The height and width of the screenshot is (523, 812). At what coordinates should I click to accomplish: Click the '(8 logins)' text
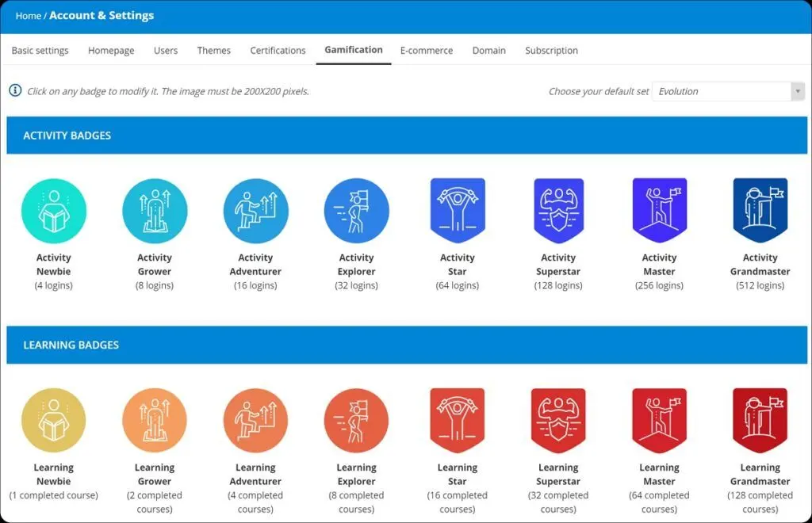[x=155, y=285]
